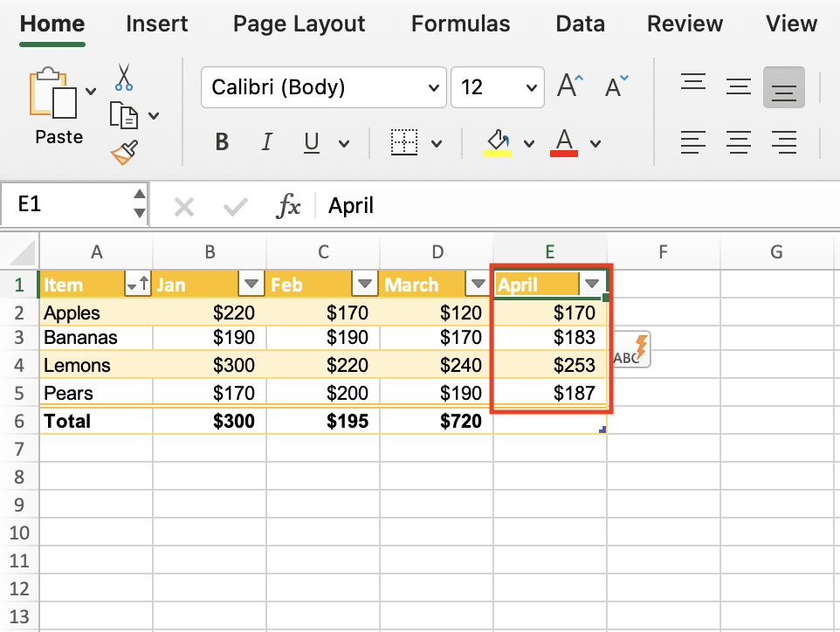Image resolution: width=840 pixels, height=632 pixels.
Task: Align text left
Action: (693, 142)
